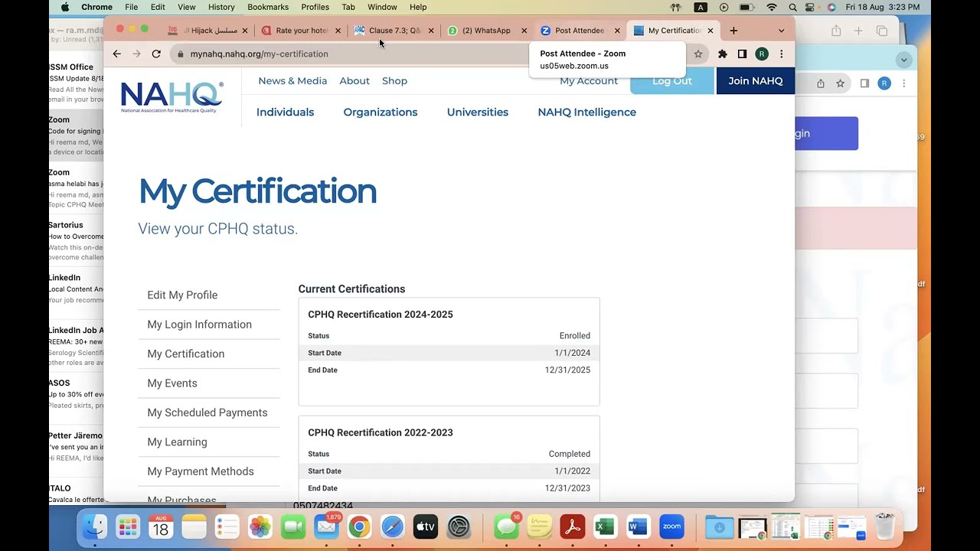Open the Chrome three-dot menu

tap(781, 54)
